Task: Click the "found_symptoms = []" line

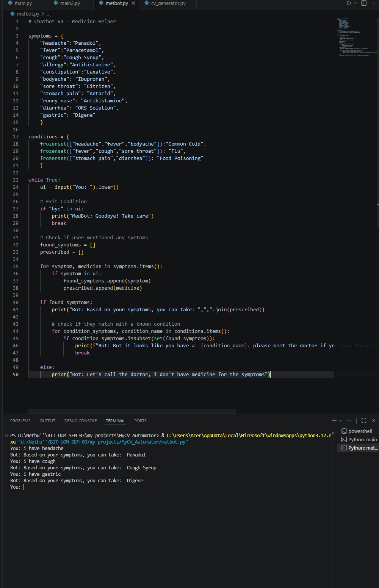Action: pos(67,245)
